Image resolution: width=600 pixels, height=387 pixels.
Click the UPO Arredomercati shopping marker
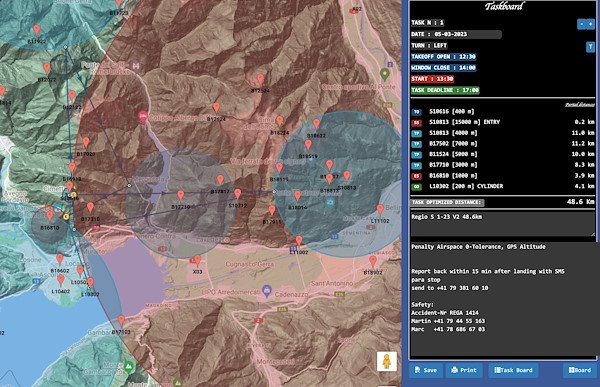coord(267,291)
